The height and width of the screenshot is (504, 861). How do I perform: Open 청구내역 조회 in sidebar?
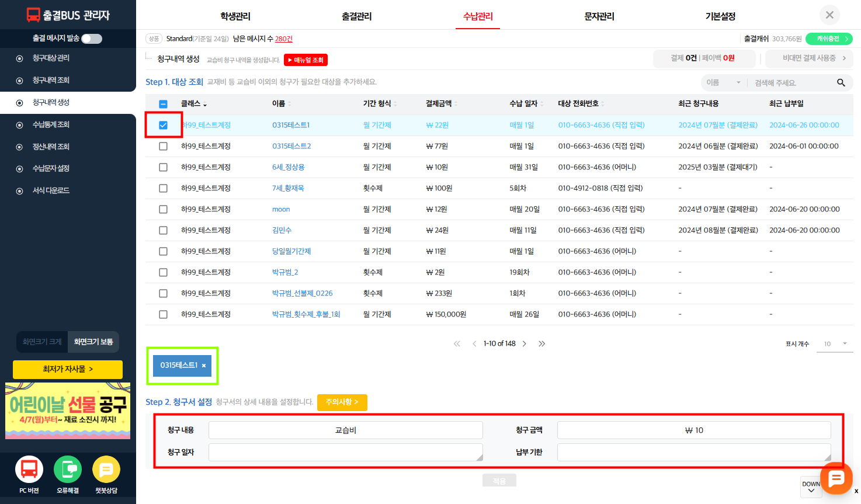click(51, 81)
